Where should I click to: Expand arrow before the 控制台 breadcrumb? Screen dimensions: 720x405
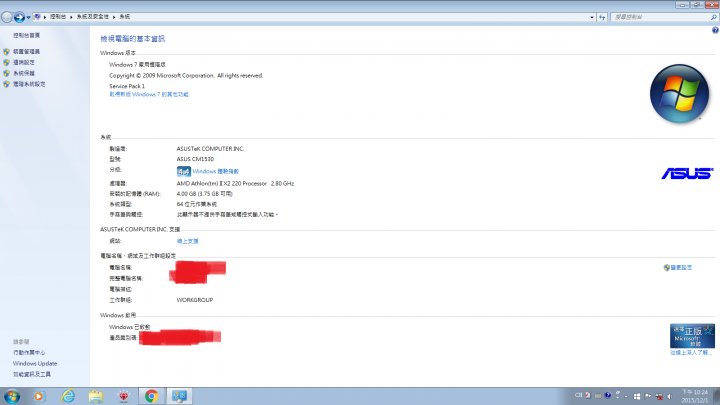45,17
